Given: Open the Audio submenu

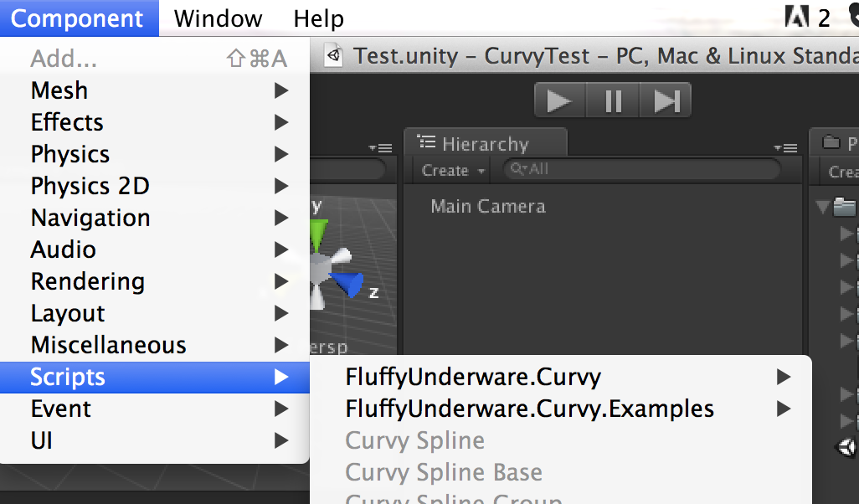Looking at the screenshot, I should 155,249.
